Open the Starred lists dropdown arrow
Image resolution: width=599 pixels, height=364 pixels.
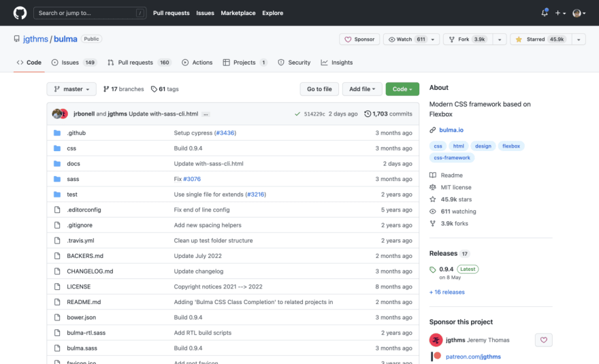(x=579, y=39)
